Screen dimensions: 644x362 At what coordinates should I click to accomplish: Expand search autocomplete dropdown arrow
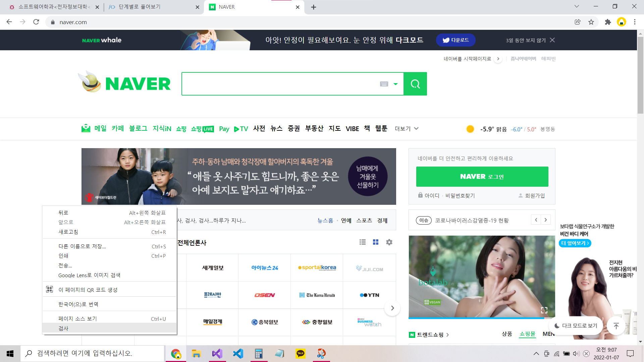coord(395,84)
